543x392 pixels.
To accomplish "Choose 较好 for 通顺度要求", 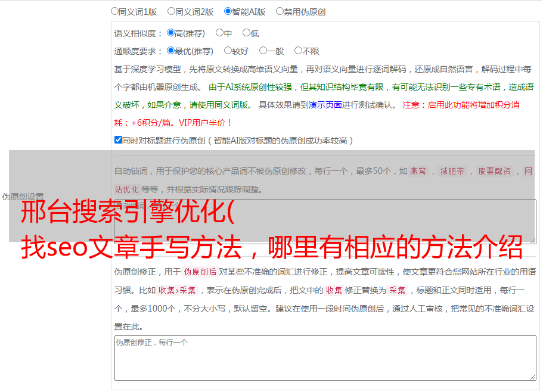I will tap(228, 51).
